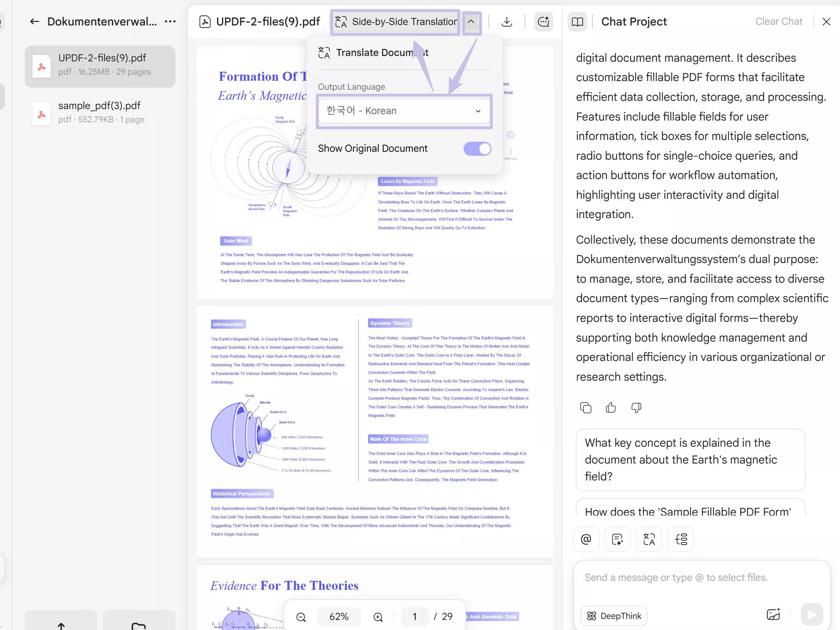Give the AI response a thumbs up
The width and height of the screenshot is (840, 630).
611,408
